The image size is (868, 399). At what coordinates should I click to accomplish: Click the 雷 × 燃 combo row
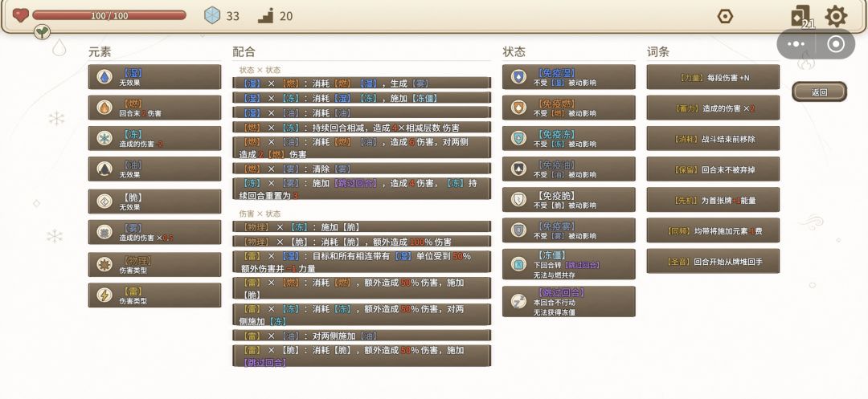pyautogui.click(x=362, y=288)
